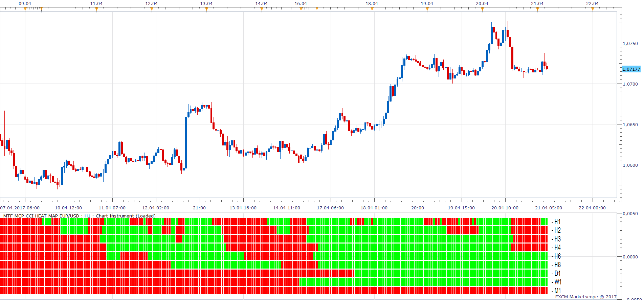Click the 18.04 date label

pyautogui.click(x=372, y=3)
